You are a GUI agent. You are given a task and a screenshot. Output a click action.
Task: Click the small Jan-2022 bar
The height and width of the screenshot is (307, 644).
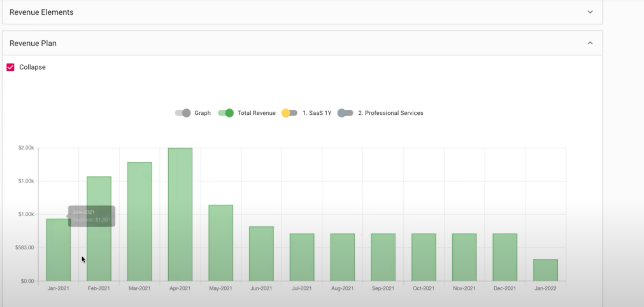[545, 270]
